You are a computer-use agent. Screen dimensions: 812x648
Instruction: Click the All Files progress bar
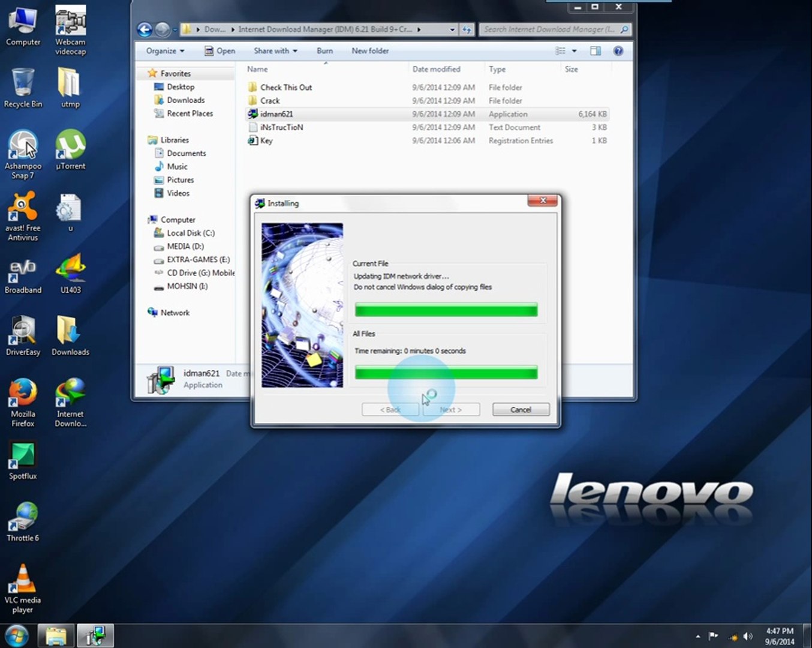(x=446, y=373)
